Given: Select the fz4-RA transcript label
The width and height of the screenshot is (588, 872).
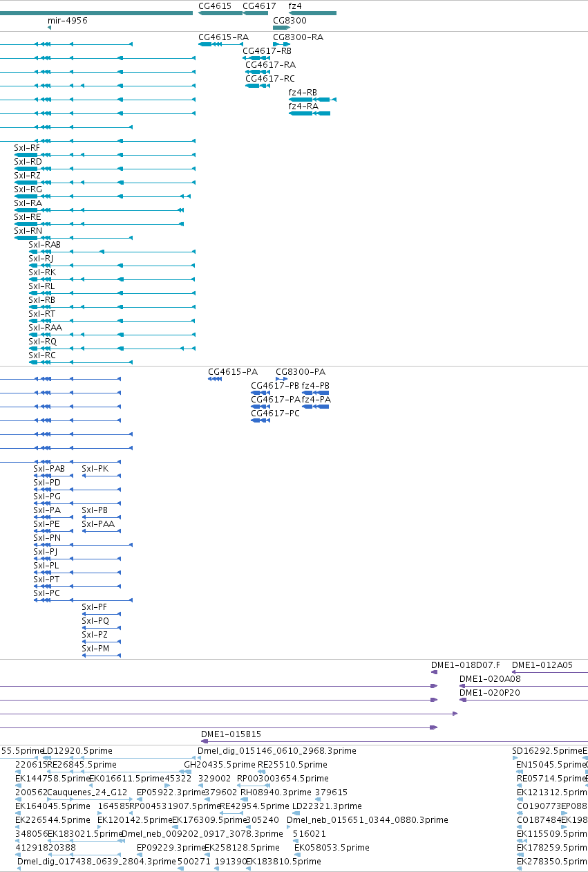Looking at the screenshot, I should coord(303,106).
